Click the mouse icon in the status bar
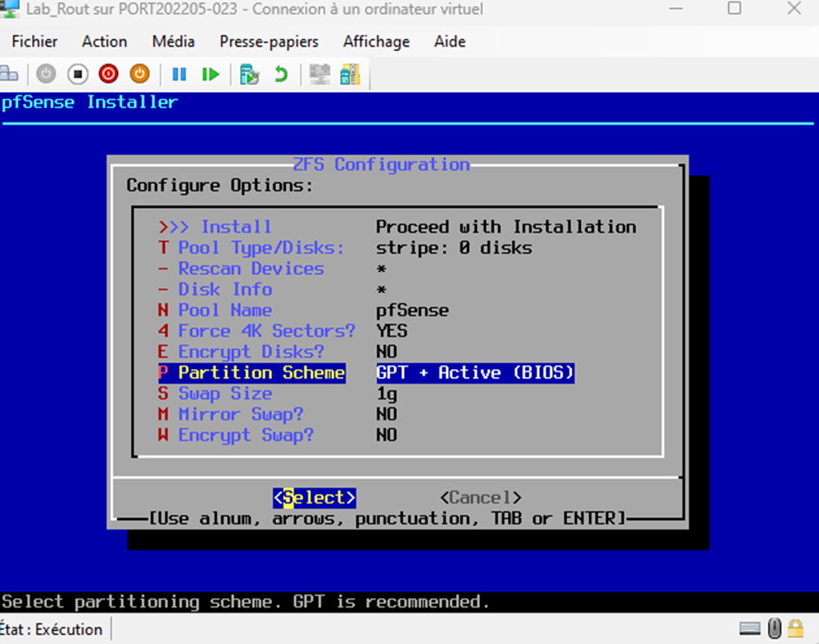Screen dimensions: 819x644 [x=775, y=628]
